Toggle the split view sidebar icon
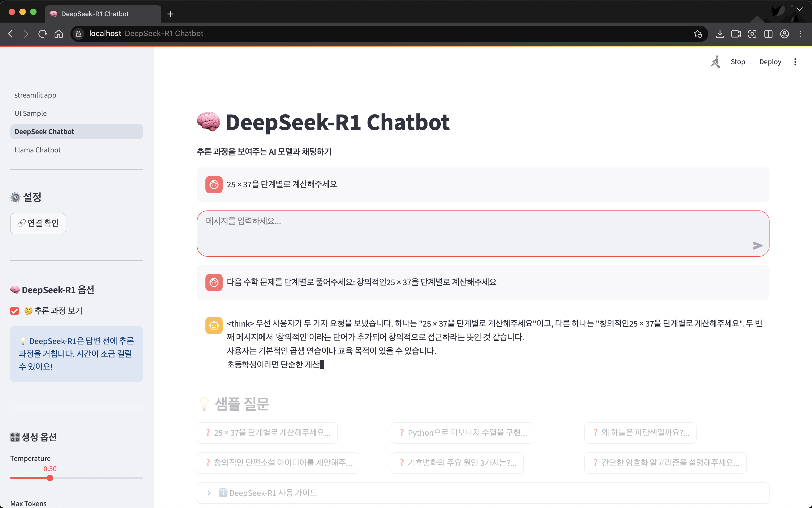 (768, 34)
